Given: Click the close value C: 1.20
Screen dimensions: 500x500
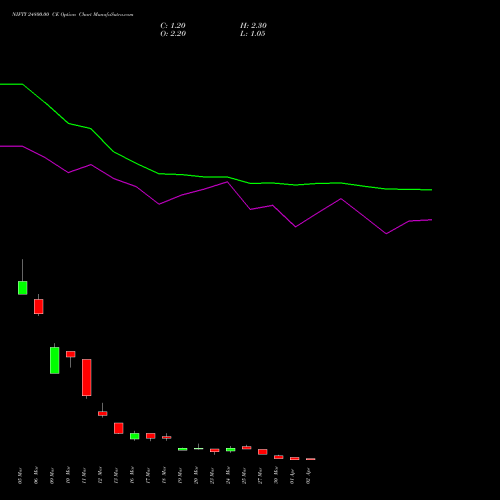Looking at the screenshot, I should [173, 26].
